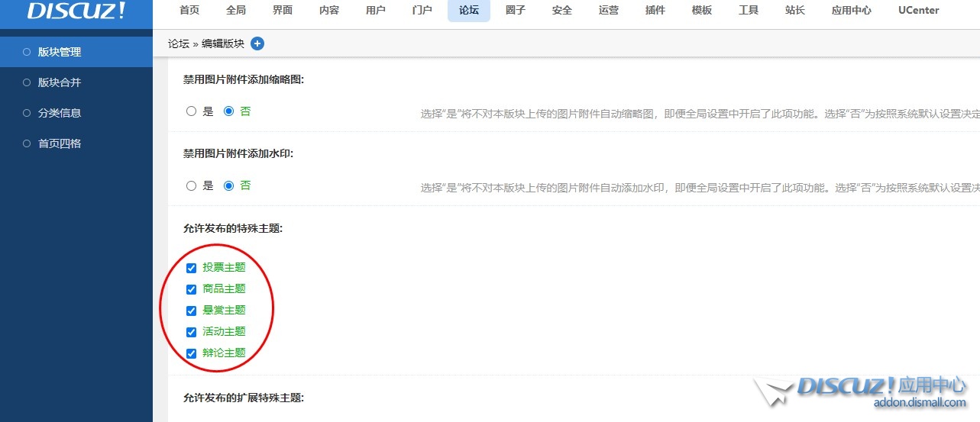Open 版块合并 in the sidebar
Image resolution: width=980 pixels, height=422 pixels.
(60, 82)
